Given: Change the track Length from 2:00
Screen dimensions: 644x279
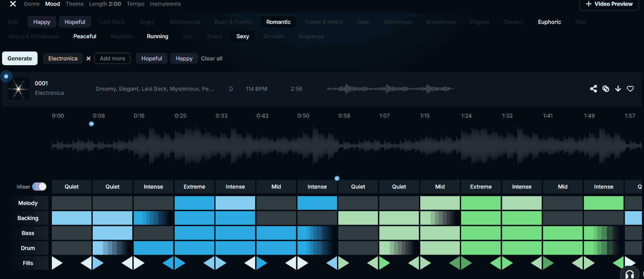Looking at the screenshot, I should (105, 4).
